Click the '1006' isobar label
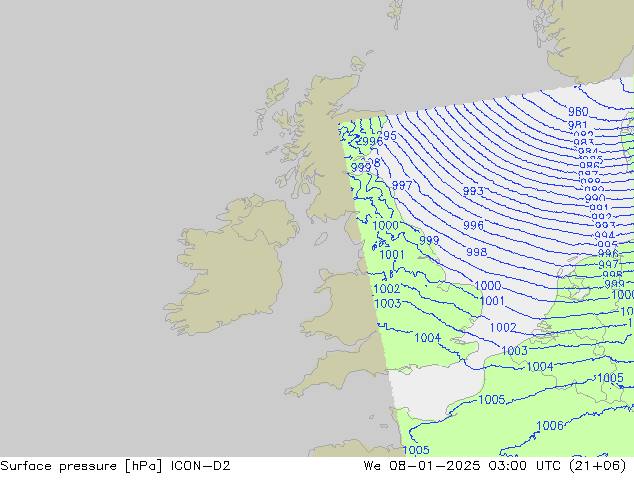This screenshot has width=634, height=490. click(549, 426)
